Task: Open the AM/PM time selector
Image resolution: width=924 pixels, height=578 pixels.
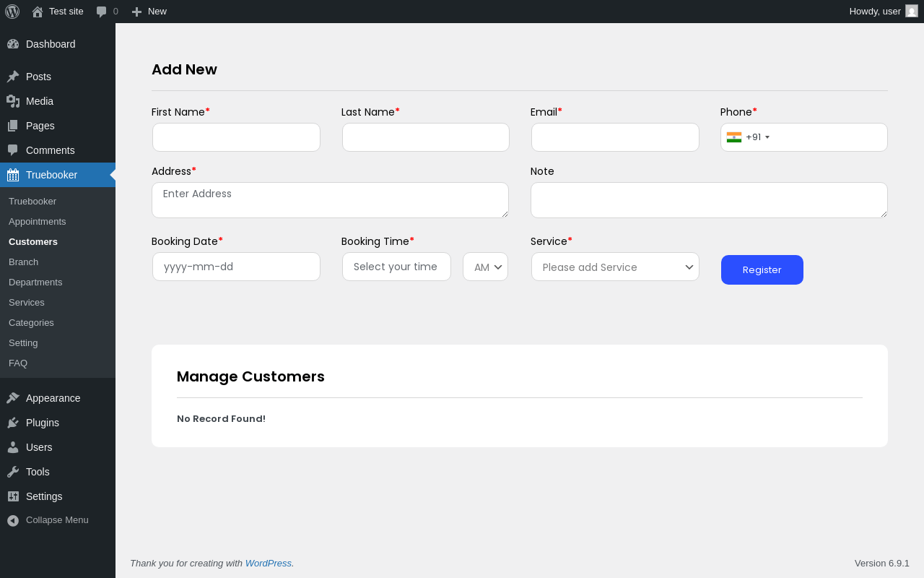Action: (485, 267)
